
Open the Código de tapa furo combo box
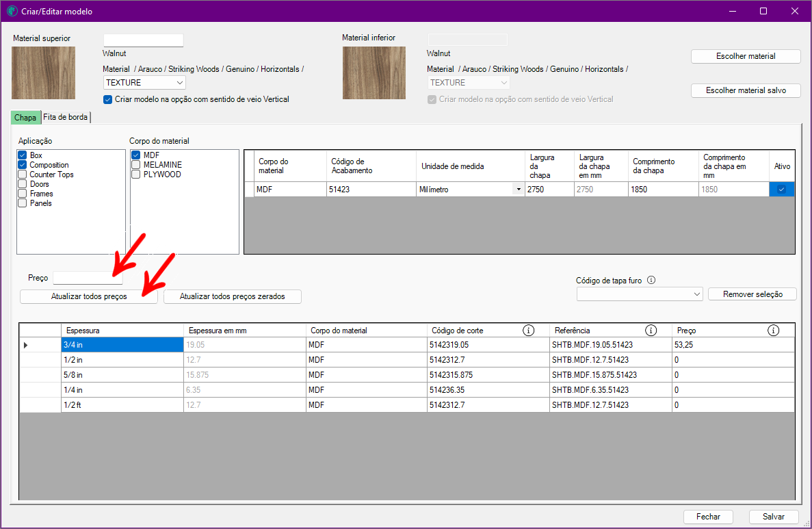click(x=639, y=294)
